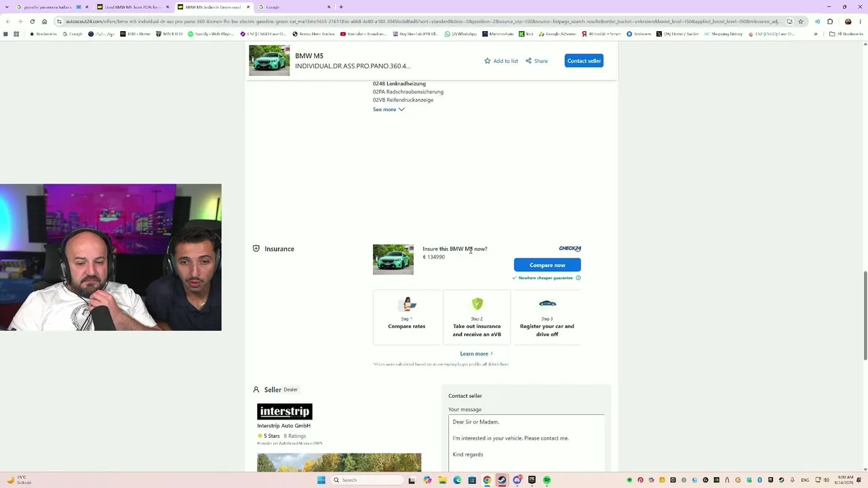
Task: Open the Google bookmark in bookmarks bar
Action: coord(72,34)
